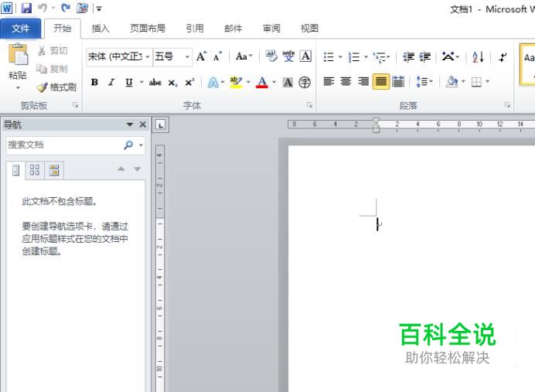This screenshot has height=392, width=535.
Task: Toggle justify alignment (highlighted)
Action: (381, 82)
